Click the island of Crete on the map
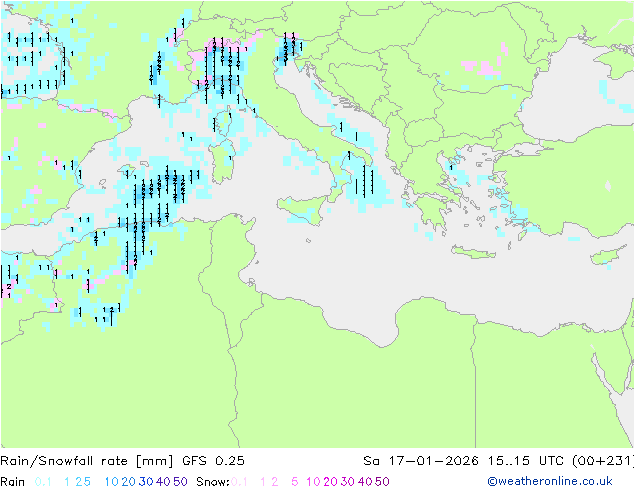This screenshot has width=634, height=490. pyautogui.click(x=472, y=252)
